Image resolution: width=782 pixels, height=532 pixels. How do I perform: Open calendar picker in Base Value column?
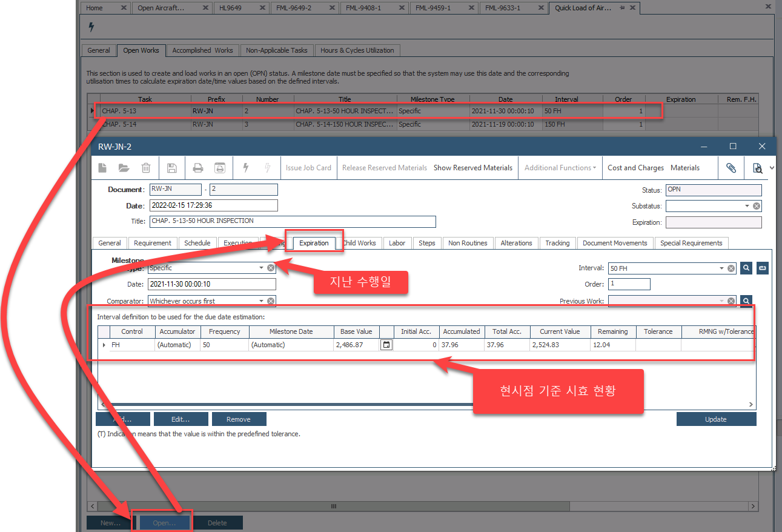386,345
